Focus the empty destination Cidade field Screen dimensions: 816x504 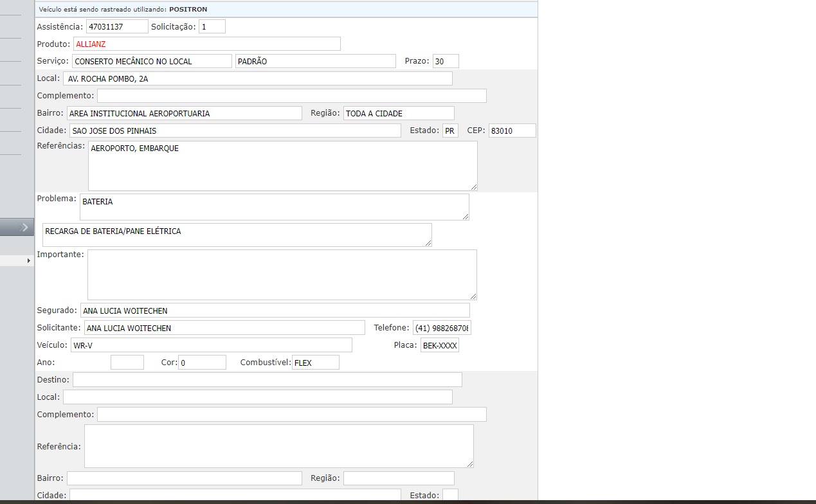[235, 496]
